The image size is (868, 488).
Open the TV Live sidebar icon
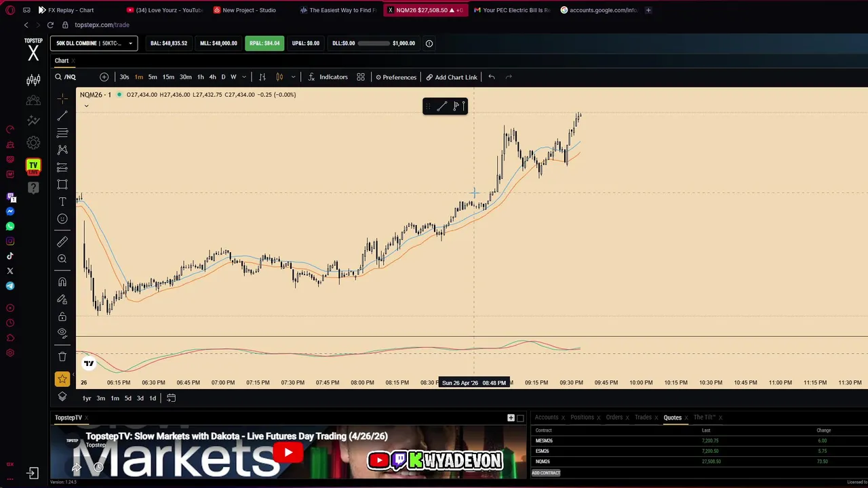[x=33, y=166]
